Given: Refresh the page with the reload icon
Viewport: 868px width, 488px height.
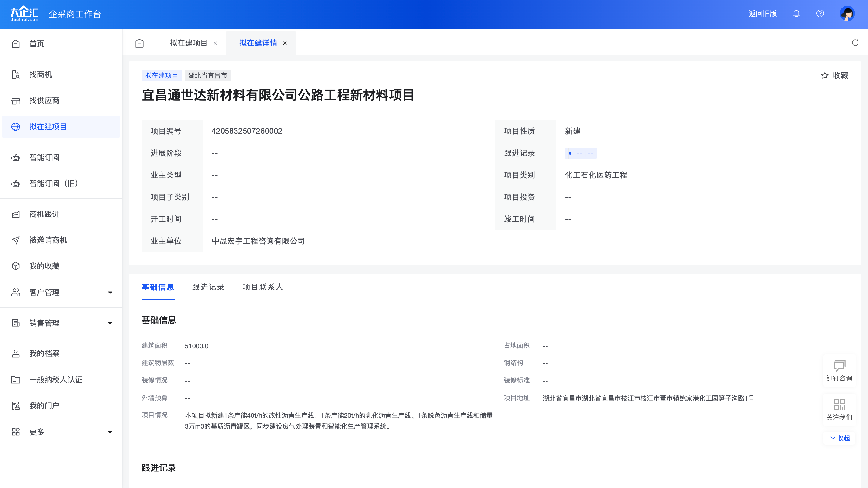Looking at the screenshot, I should point(855,43).
